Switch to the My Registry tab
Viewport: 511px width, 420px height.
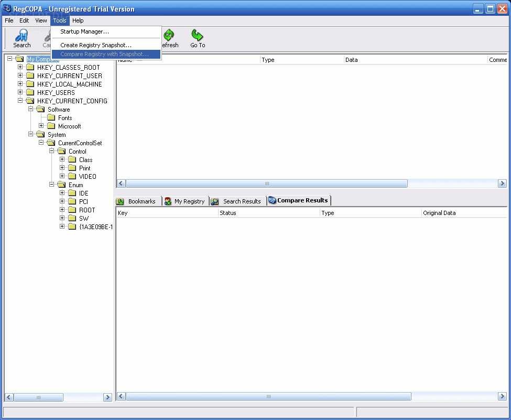tap(186, 201)
